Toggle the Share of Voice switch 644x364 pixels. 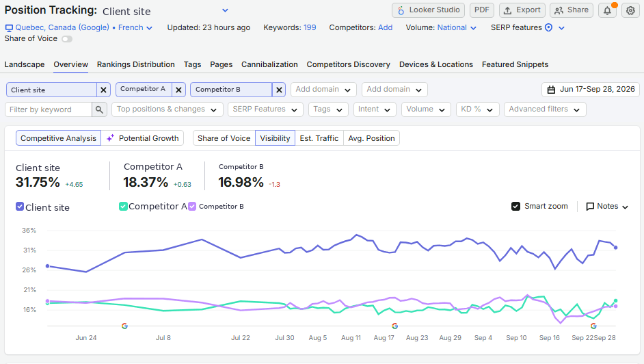[67, 39]
